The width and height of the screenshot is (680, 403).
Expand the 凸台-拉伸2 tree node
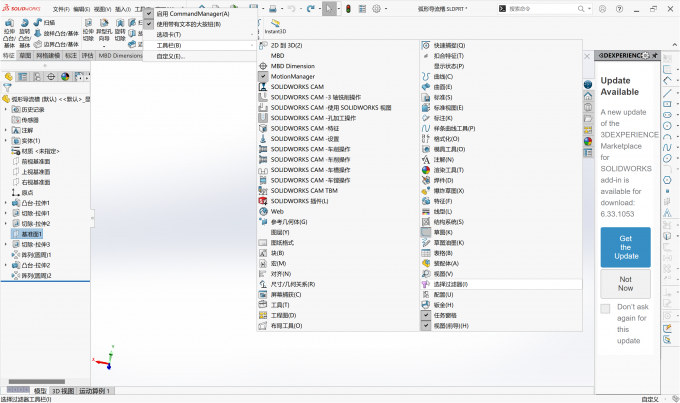pos(6,265)
